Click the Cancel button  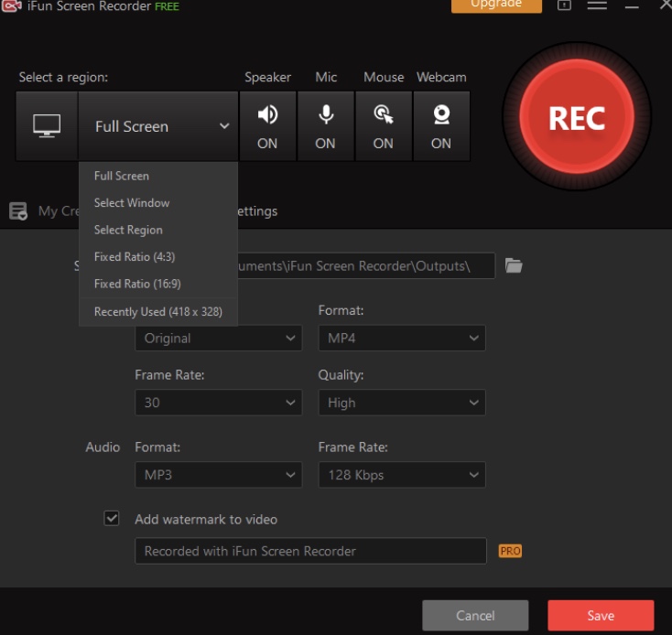[475, 615]
